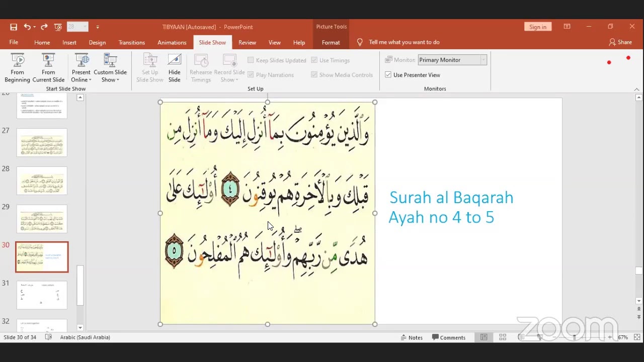Undo the last action

(27, 27)
